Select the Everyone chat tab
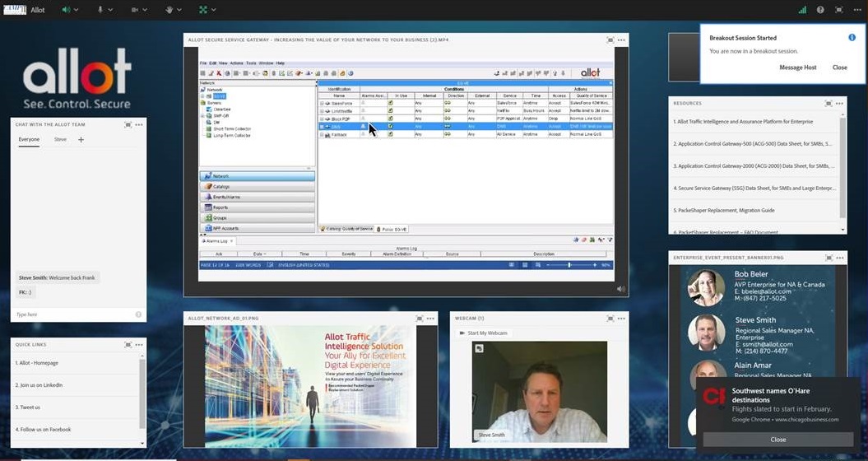Image resolution: width=868 pixels, height=461 pixels. coord(30,140)
